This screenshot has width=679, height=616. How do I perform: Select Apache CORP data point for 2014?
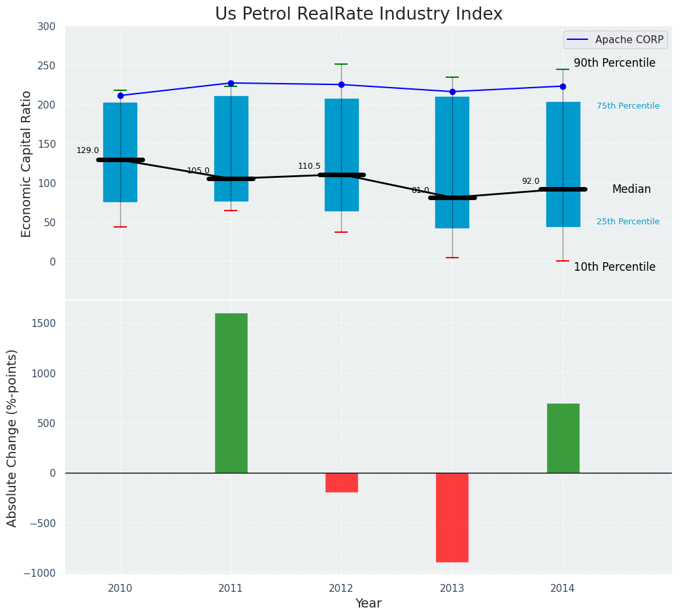coord(563,86)
